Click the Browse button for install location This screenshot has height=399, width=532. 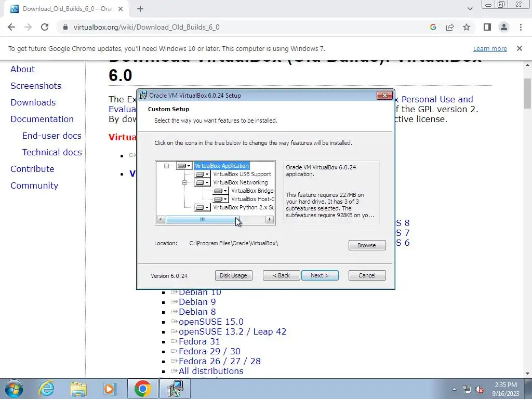click(367, 245)
